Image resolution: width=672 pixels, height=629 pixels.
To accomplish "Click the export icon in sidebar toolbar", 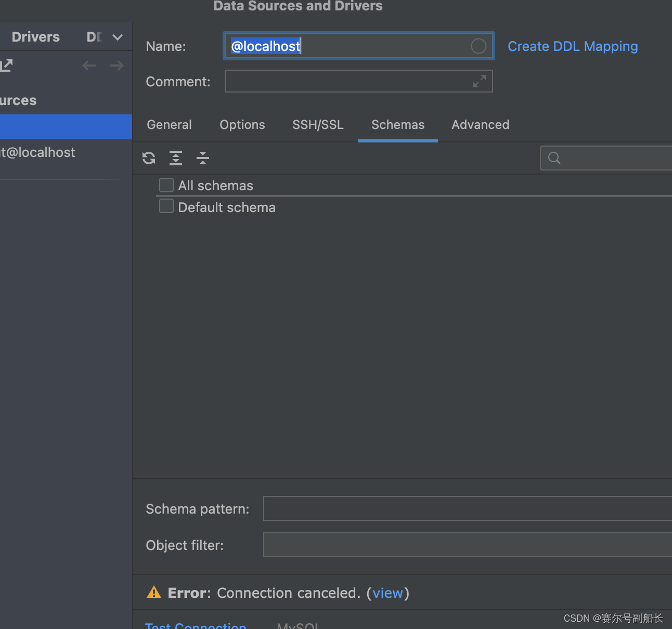I will 6,65.
